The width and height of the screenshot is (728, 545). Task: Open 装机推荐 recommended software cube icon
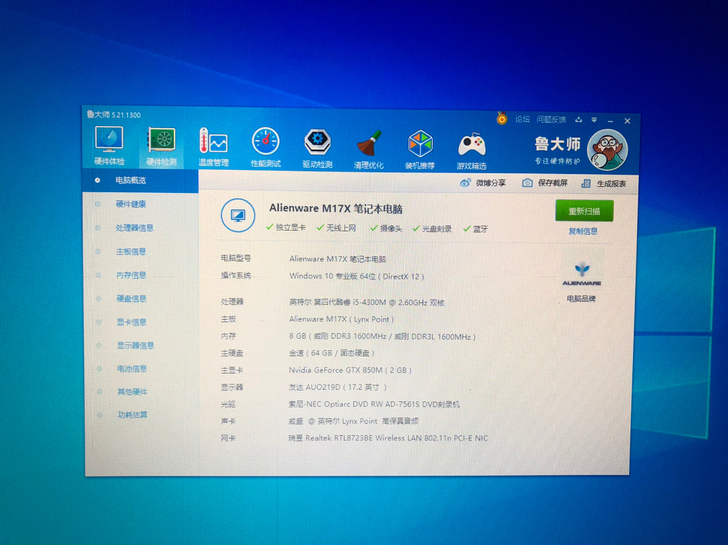(x=420, y=149)
